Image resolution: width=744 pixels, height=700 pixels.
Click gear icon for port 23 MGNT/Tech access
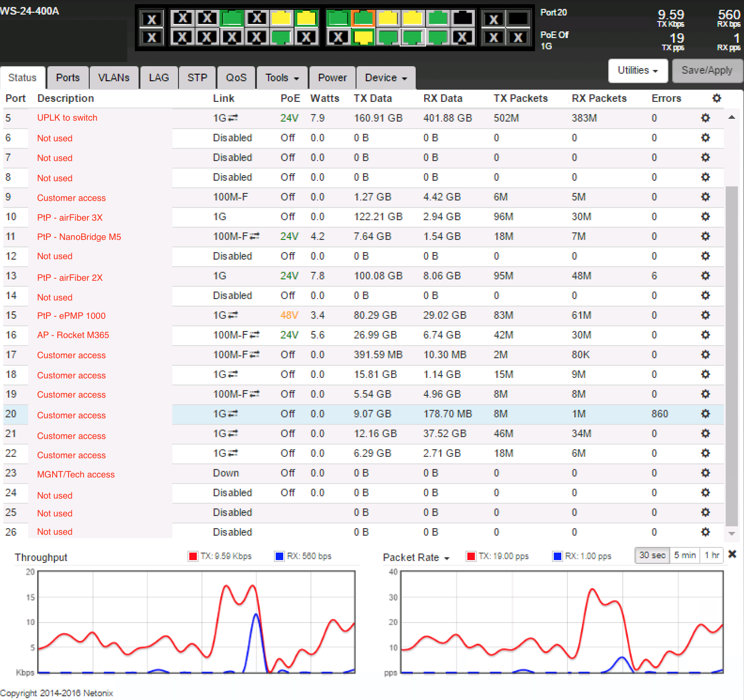(705, 473)
